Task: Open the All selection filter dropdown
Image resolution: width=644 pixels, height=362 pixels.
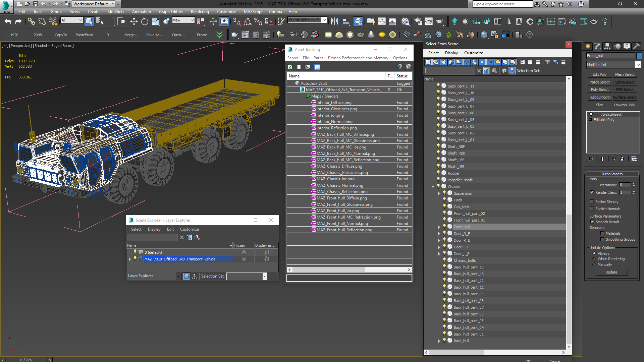Action: click(x=72, y=20)
